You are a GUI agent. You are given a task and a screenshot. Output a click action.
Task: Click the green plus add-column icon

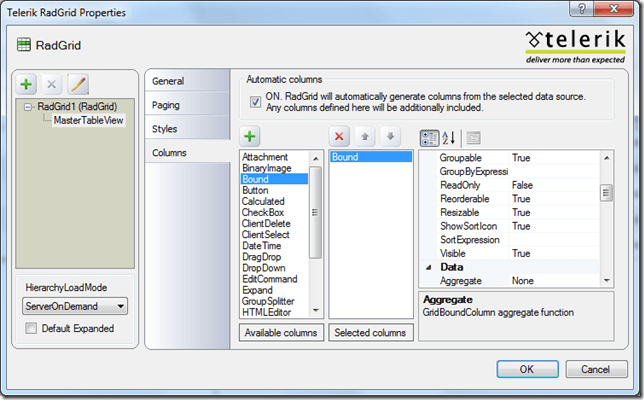[250, 136]
